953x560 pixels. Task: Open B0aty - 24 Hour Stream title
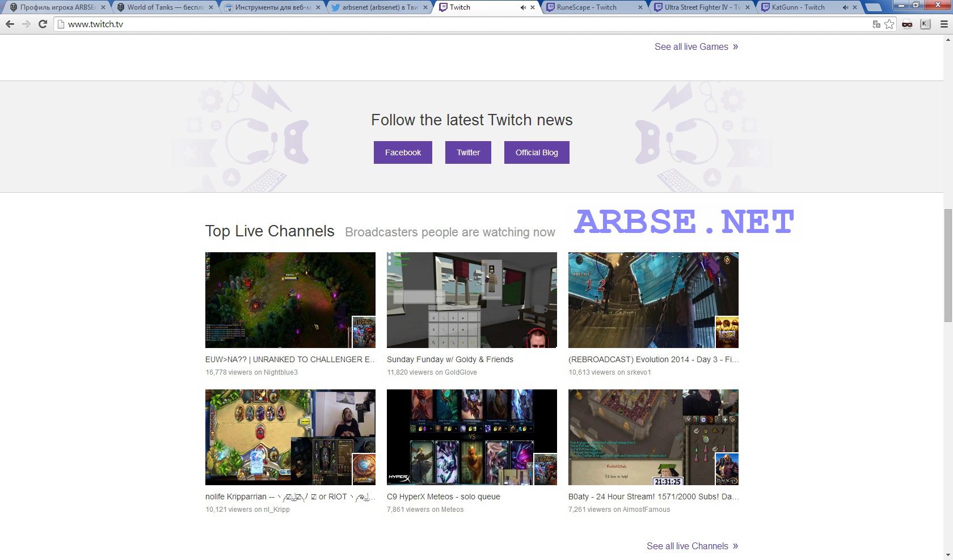click(653, 497)
